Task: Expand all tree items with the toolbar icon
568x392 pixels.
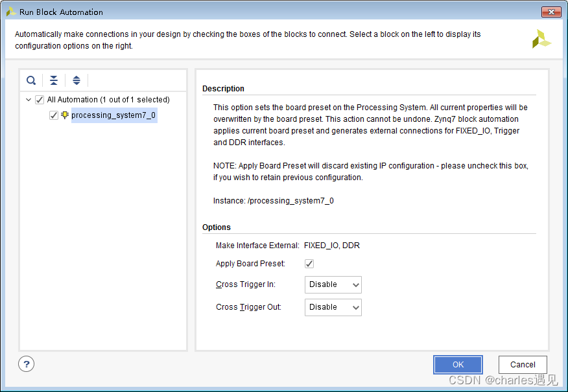Action: click(x=76, y=80)
